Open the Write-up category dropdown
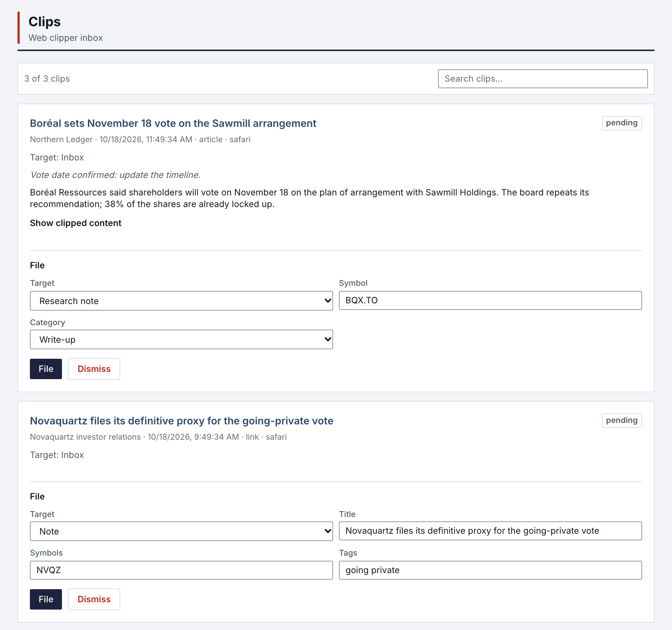The image size is (672, 630). [181, 339]
